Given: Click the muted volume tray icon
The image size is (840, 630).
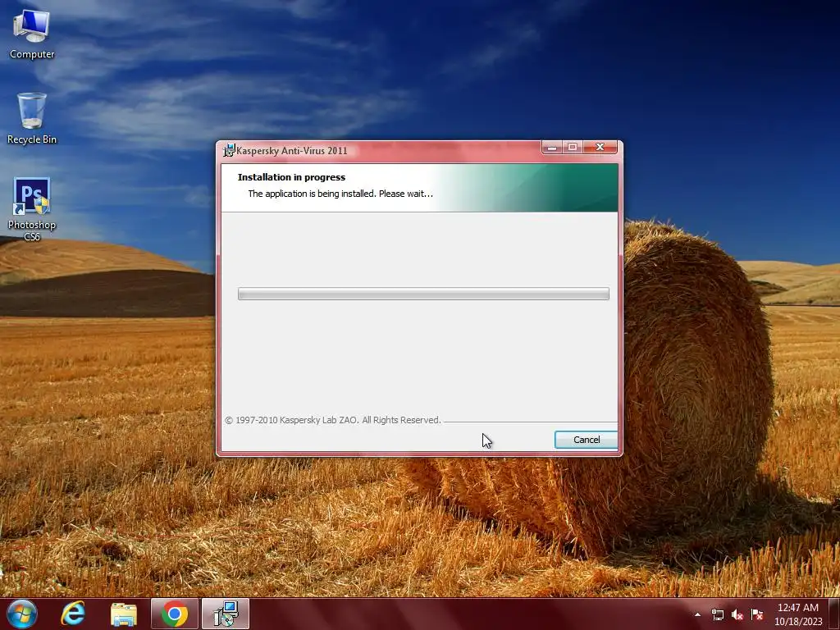Looking at the screenshot, I should [x=737, y=614].
